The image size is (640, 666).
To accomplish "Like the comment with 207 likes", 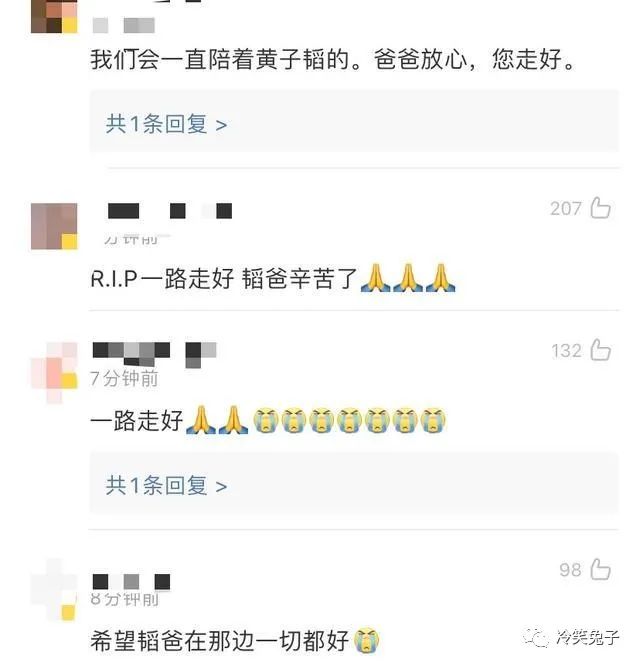I will [x=601, y=208].
